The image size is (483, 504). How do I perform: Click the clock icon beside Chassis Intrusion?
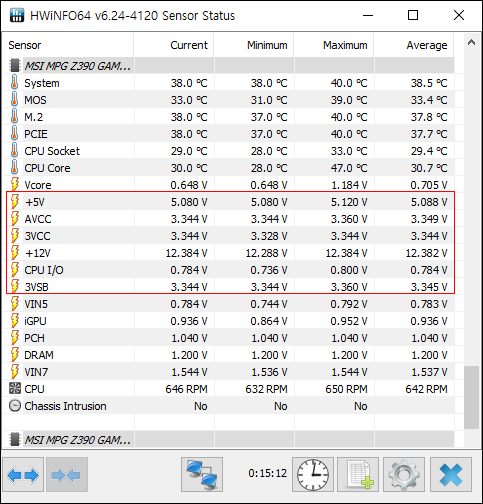point(15,406)
